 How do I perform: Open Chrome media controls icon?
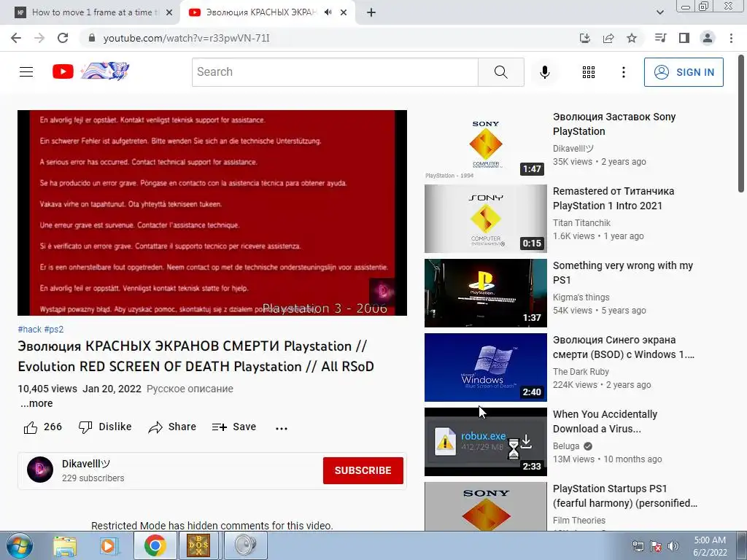point(660,38)
